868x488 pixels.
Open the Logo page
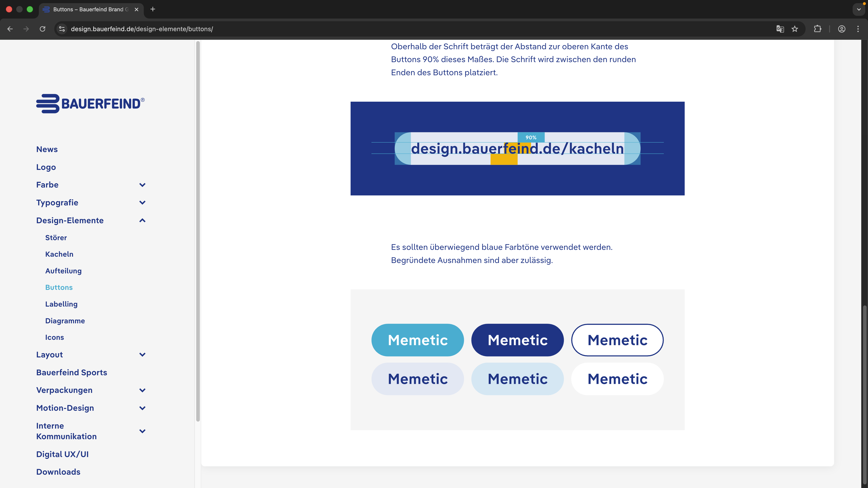(x=46, y=167)
